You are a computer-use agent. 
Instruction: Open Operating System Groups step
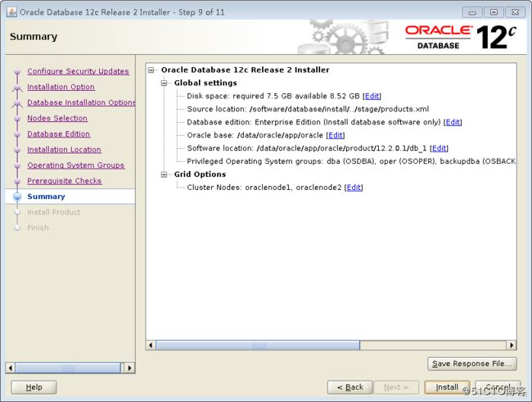pyautogui.click(x=76, y=165)
